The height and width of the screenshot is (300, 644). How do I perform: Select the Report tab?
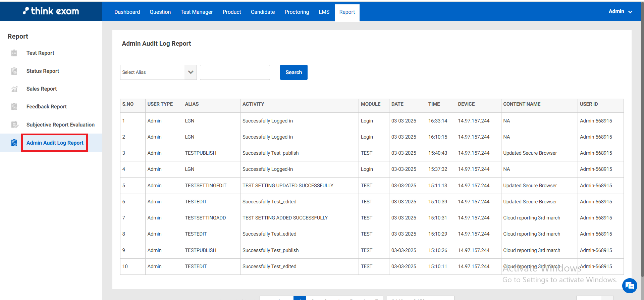click(x=347, y=12)
